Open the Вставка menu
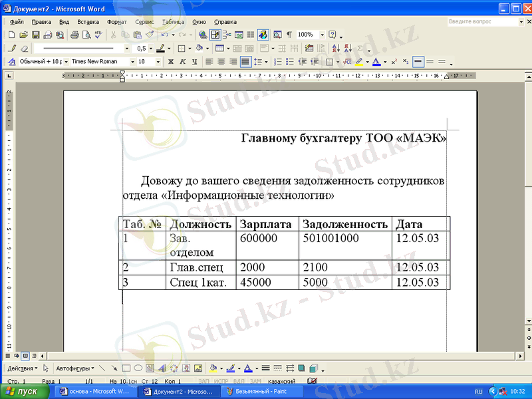532x399 pixels. tap(88, 22)
